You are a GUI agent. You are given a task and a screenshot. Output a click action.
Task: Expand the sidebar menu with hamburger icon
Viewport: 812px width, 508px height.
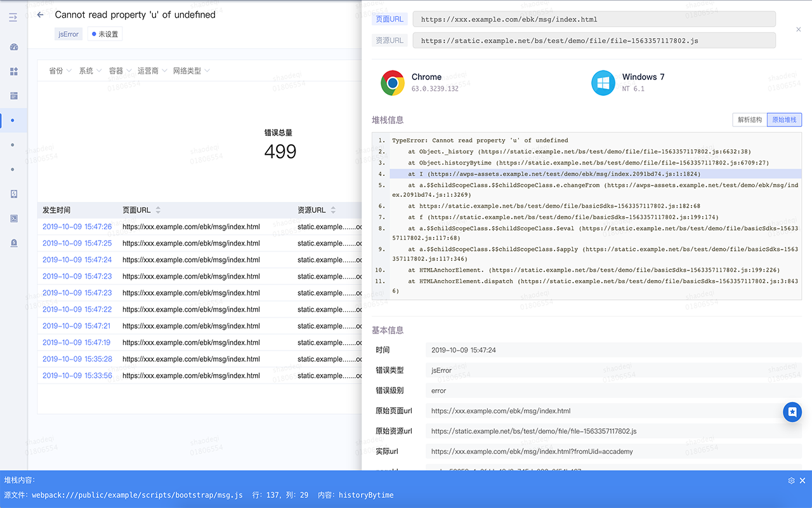pos(13,17)
